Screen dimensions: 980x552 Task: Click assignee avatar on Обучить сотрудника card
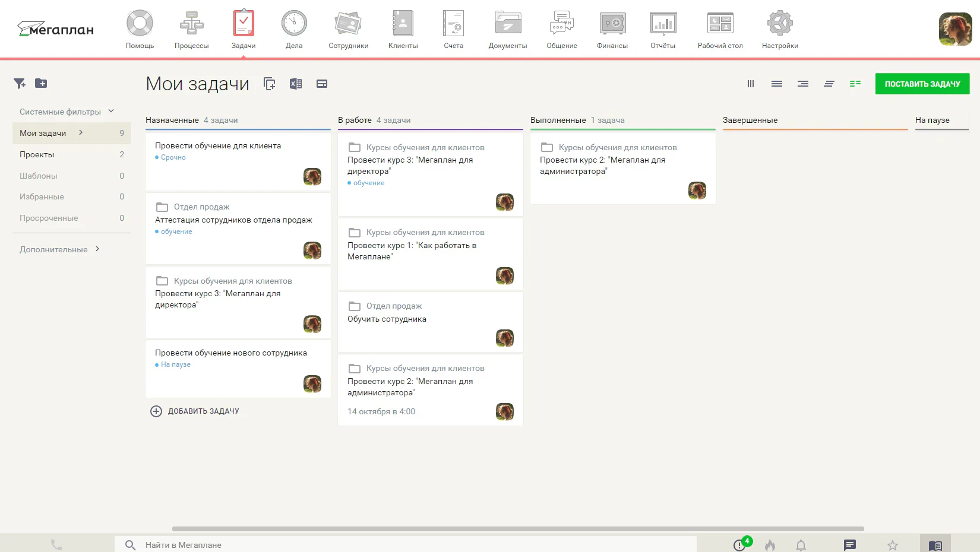[505, 338]
